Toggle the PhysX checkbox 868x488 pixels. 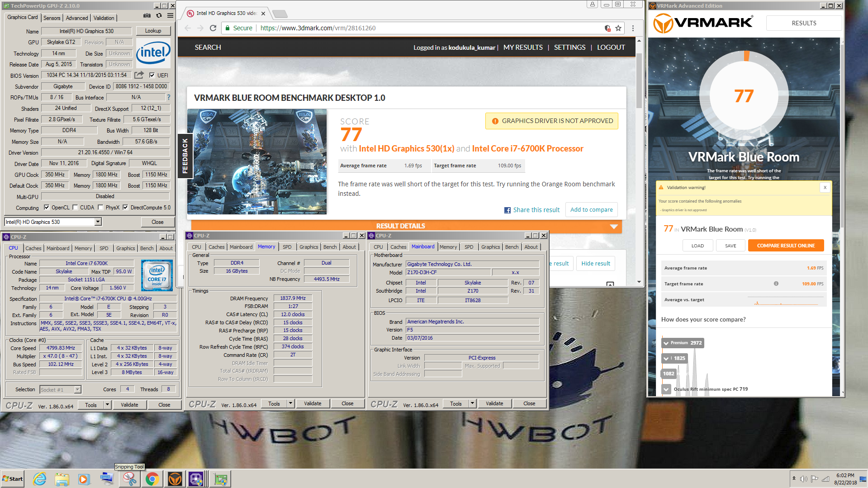click(100, 208)
